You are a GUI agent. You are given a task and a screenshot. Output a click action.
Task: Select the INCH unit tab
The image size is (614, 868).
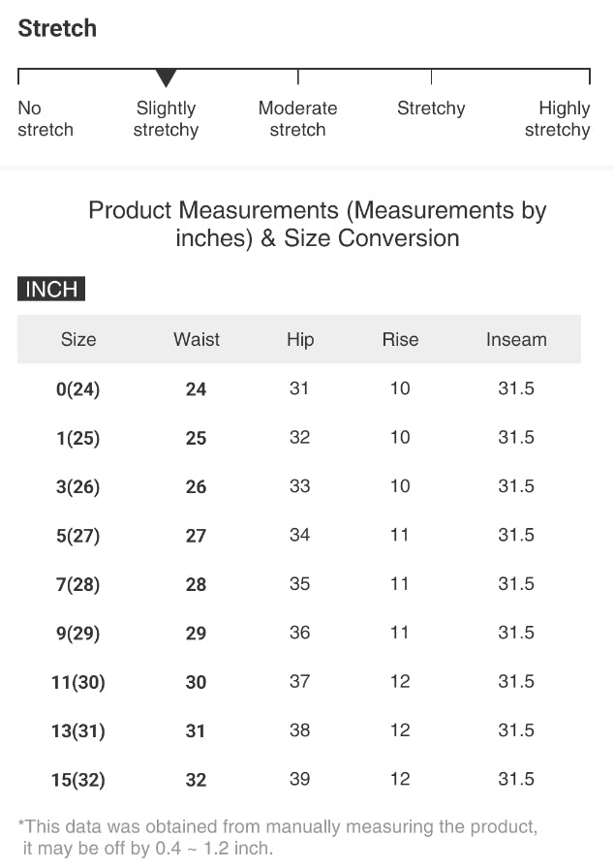51,289
